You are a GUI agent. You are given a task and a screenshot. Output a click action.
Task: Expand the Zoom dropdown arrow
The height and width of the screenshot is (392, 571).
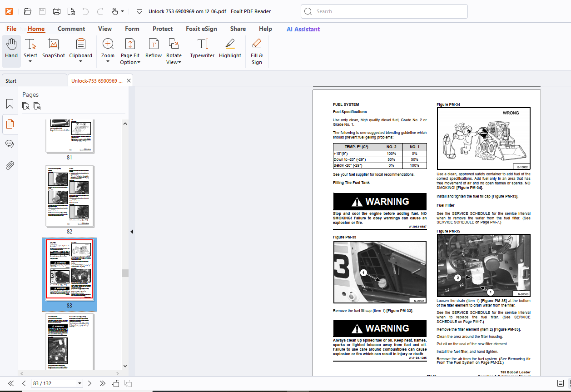(108, 61)
